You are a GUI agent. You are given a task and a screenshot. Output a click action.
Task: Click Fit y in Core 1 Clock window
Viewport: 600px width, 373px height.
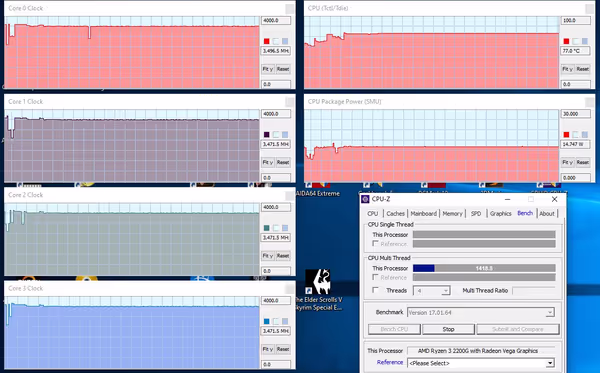[x=267, y=162]
